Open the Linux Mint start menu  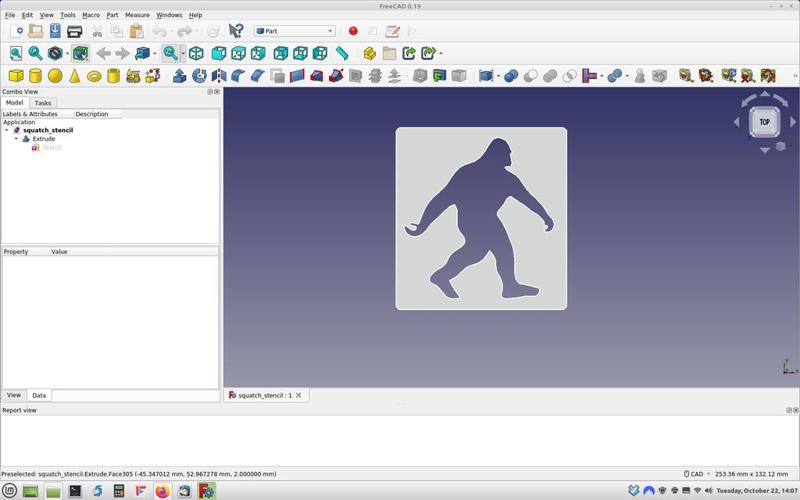click(x=10, y=491)
